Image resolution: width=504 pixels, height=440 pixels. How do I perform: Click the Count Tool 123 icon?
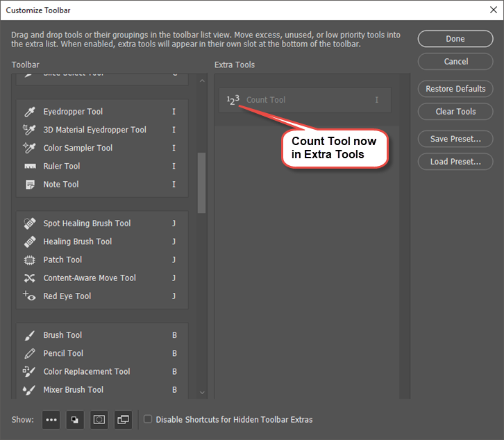[x=233, y=100]
